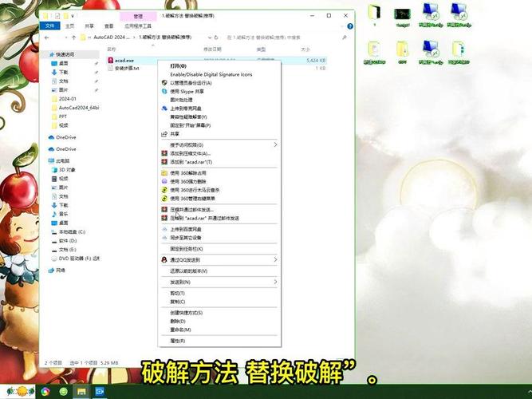Click the cloud icon for 同步至其它设备
532x399 pixels.
164,238
